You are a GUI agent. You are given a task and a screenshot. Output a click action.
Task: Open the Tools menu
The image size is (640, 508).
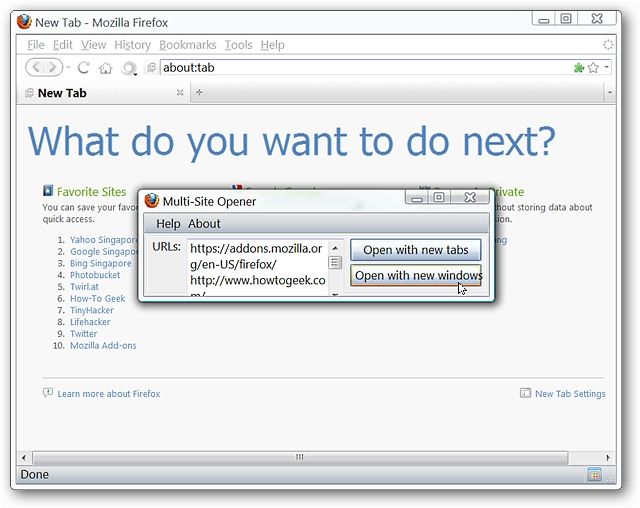pos(238,44)
